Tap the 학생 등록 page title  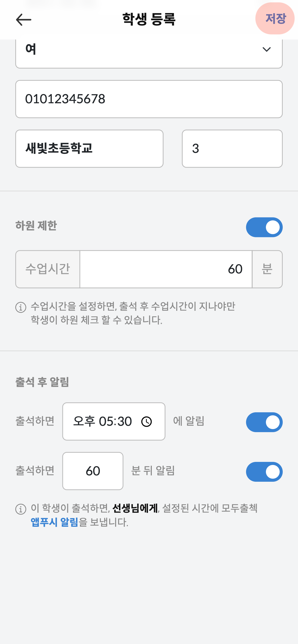click(149, 19)
